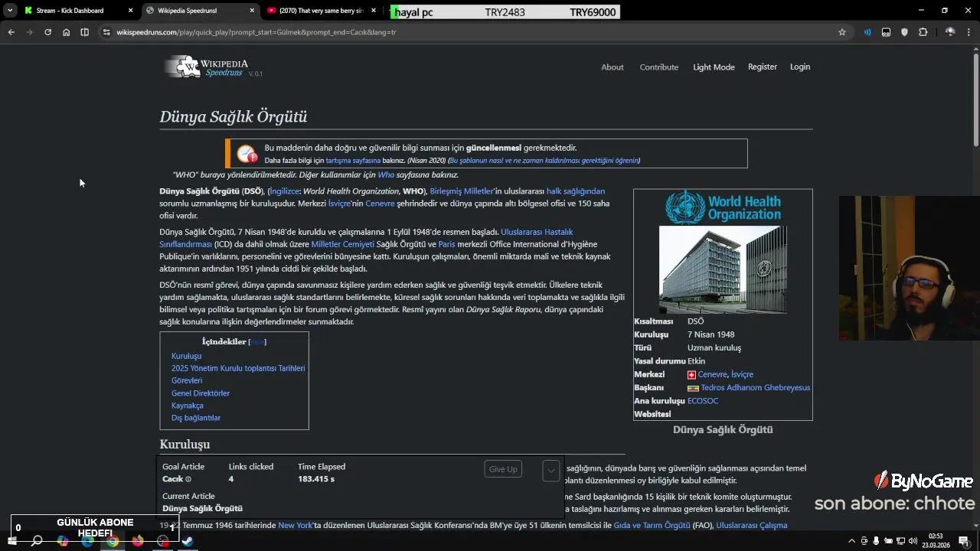Jump to 2025 Yönetim Kurulu toplantısı Tarihleri
This screenshot has width=980, height=551.
[x=238, y=368]
